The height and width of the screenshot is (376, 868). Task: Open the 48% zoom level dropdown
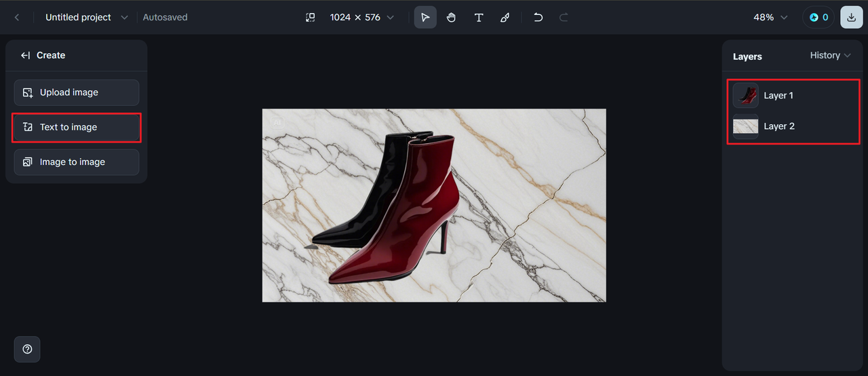pyautogui.click(x=770, y=17)
